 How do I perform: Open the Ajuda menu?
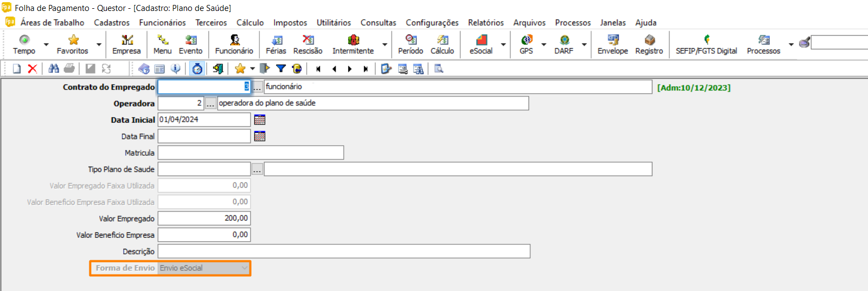[x=646, y=22]
